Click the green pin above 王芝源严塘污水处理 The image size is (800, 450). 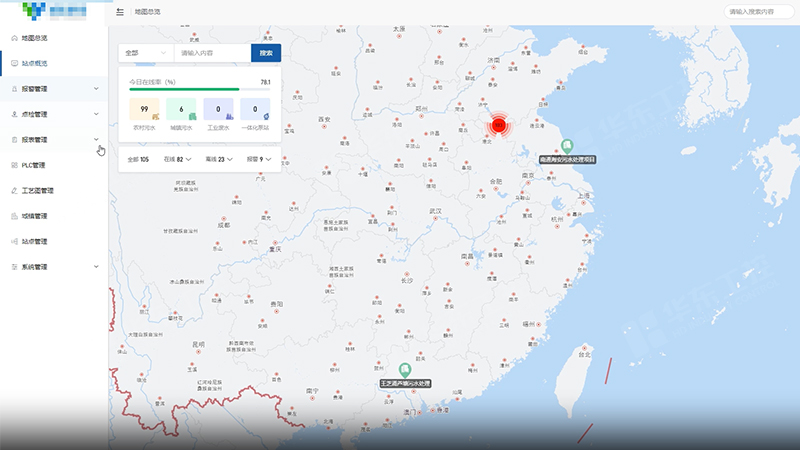[x=404, y=369]
